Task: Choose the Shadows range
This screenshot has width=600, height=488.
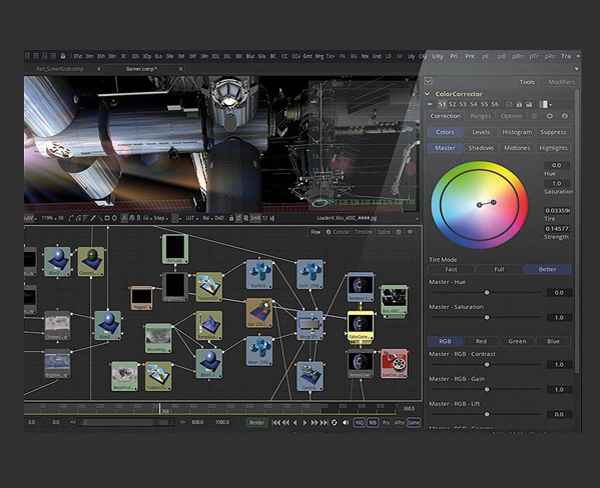Action: tap(481, 148)
